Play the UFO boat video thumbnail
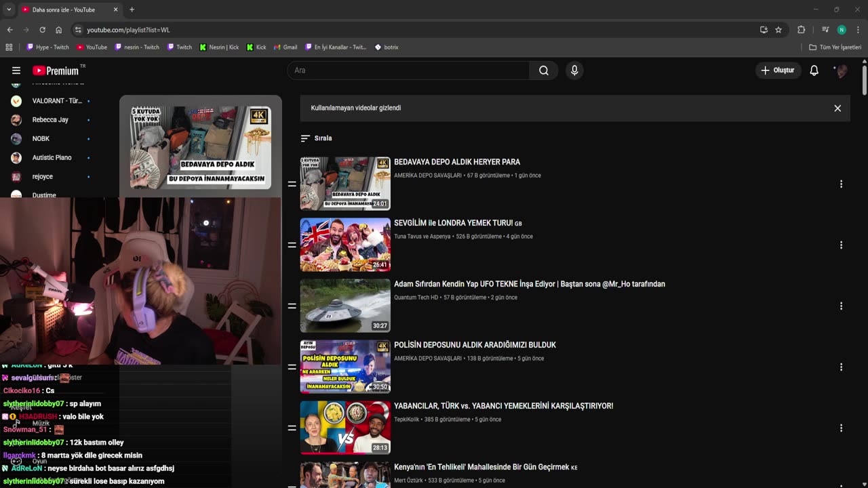The height and width of the screenshot is (488, 868). point(345,306)
